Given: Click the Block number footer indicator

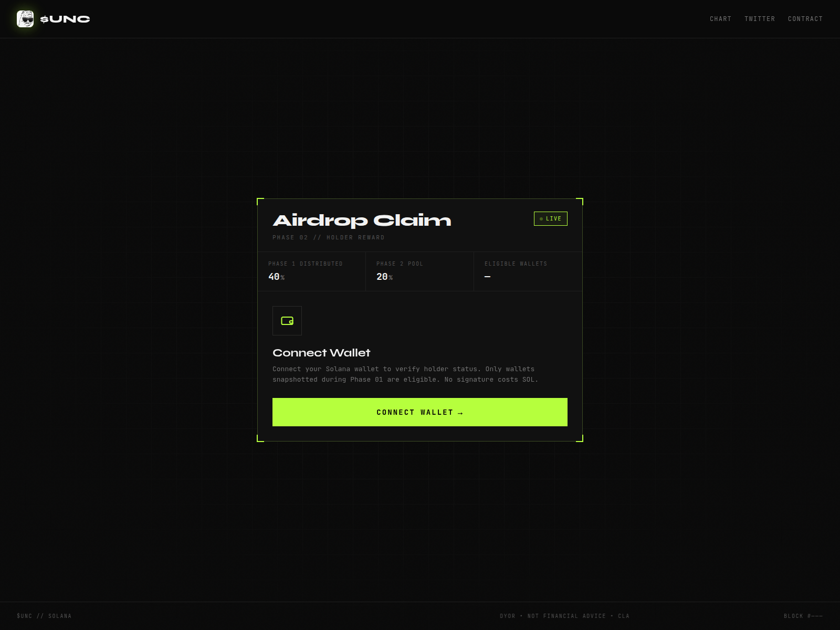Looking at the screenshot, I should click(803, 616).
